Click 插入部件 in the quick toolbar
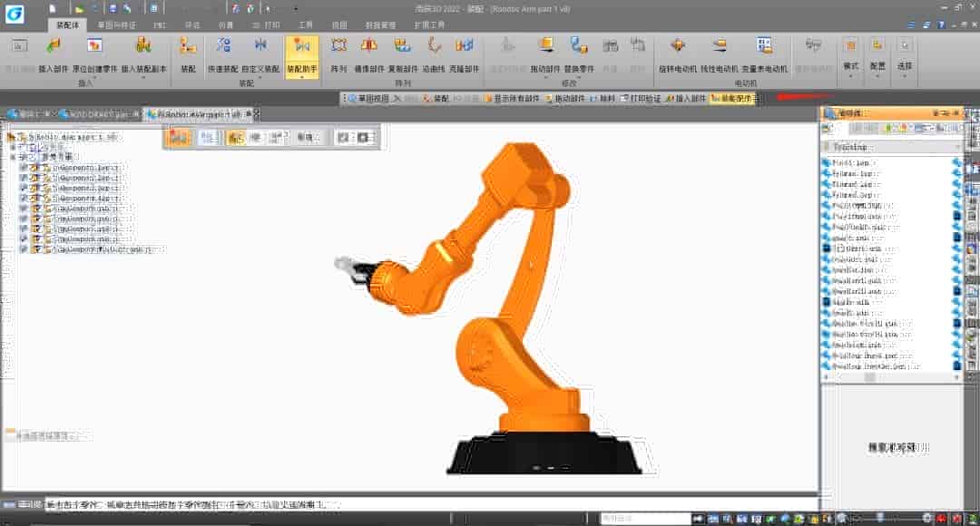This screenshot has width=980, height=526. [x=686, y=98]
